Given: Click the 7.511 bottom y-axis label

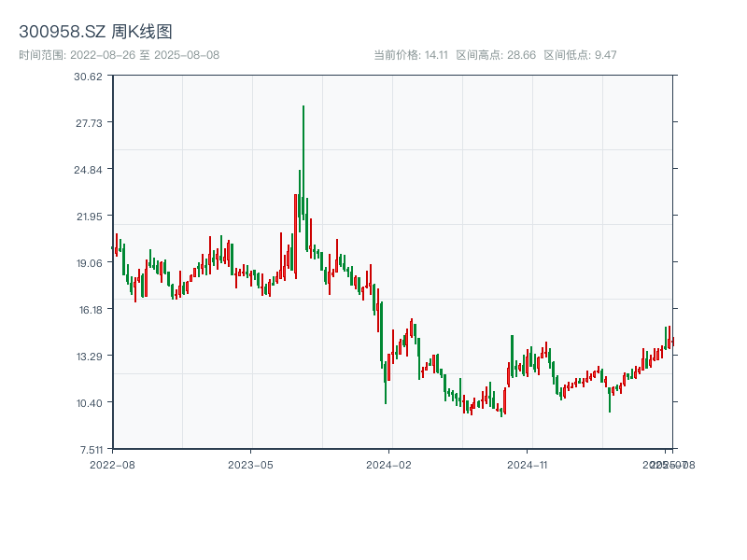Looking at the screenshot, I should point(89,450).
